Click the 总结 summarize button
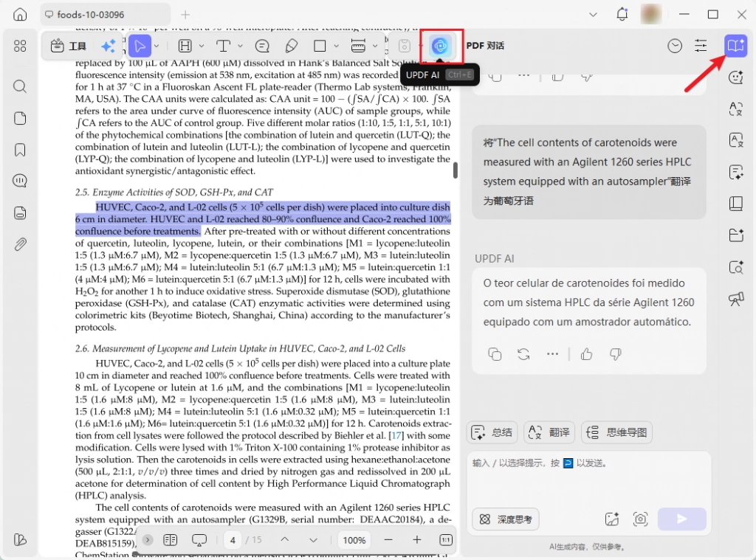This screenshot has height=560, width=756. 492,432
